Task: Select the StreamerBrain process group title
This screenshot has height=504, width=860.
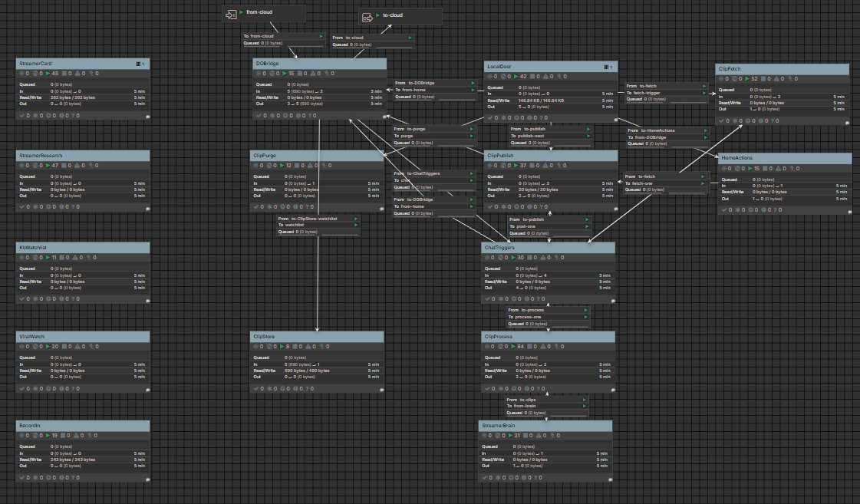Action: pos(499,426)
